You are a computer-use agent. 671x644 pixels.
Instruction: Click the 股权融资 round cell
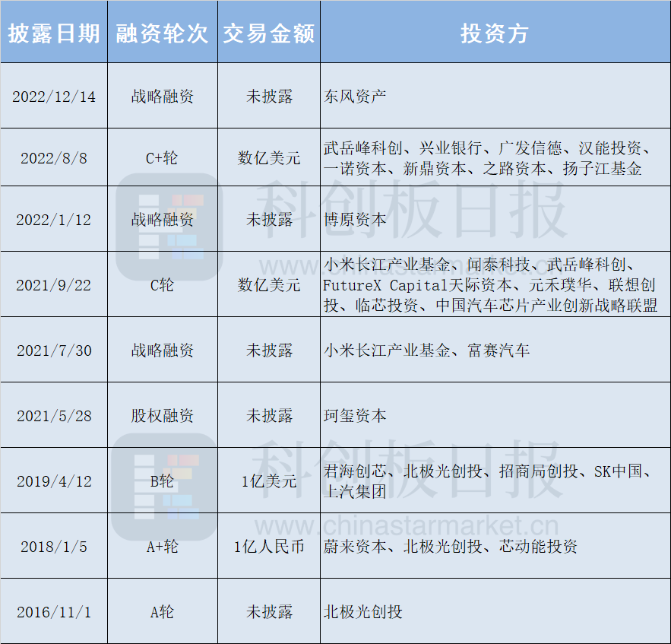[162, 415]
